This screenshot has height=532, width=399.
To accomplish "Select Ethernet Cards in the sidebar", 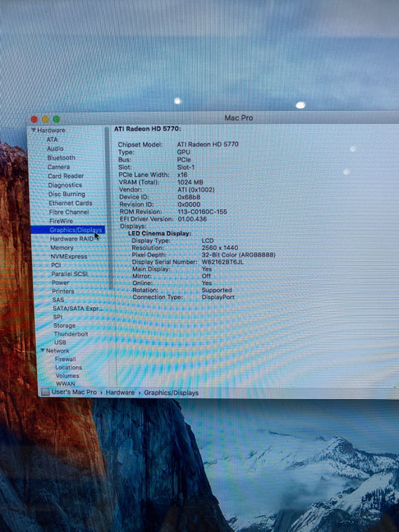I will 71,203.
